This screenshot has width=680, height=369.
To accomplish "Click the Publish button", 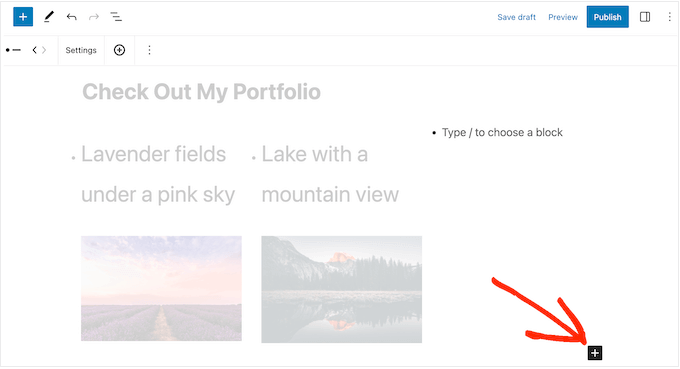I will tap(608, 17).
